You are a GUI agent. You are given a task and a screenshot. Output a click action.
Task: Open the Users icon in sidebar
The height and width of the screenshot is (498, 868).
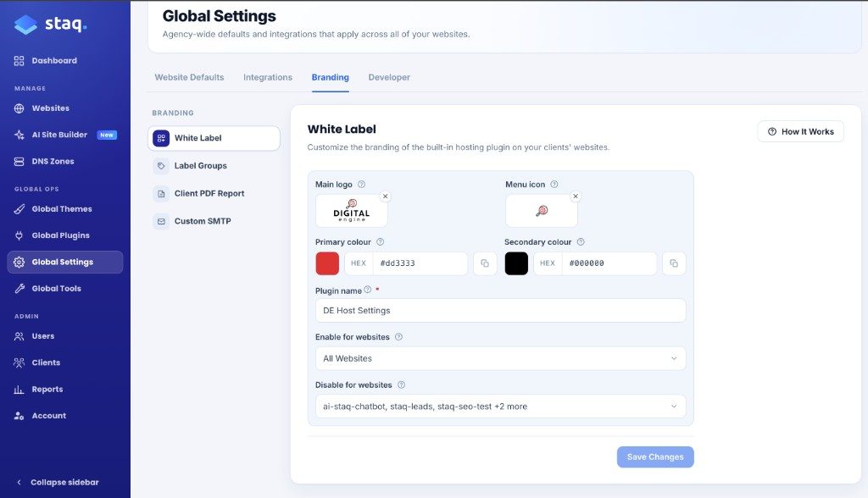19,336
